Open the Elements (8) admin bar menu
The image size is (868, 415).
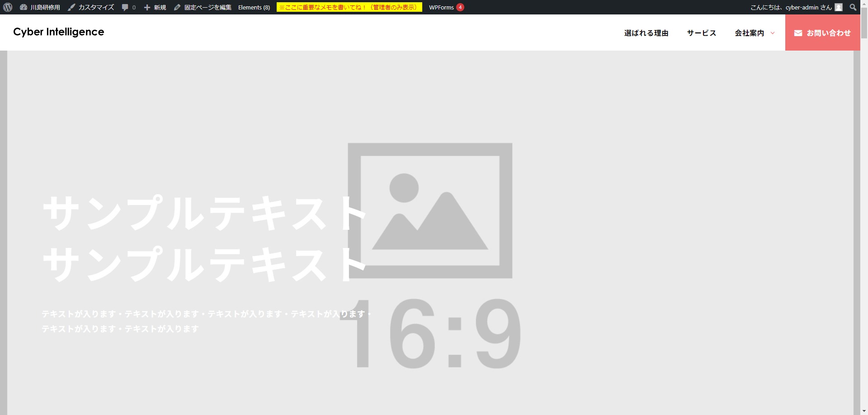(x=254, y=7)
